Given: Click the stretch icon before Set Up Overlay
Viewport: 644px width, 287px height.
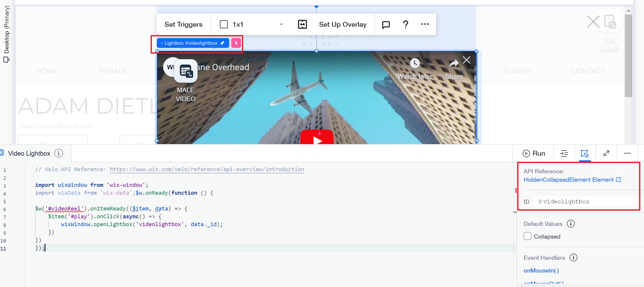Looking at the screenshot, I should click(302, 24).
